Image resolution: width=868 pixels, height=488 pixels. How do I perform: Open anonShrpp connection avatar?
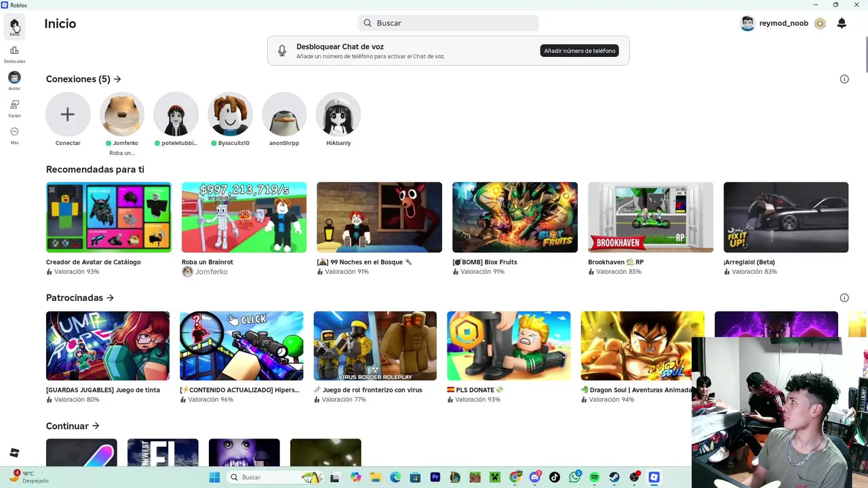point(284,115)
